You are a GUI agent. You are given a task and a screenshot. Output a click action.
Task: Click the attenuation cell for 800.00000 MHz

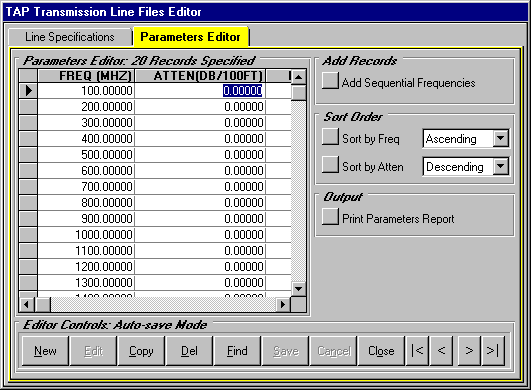click(x=200, y=202)
